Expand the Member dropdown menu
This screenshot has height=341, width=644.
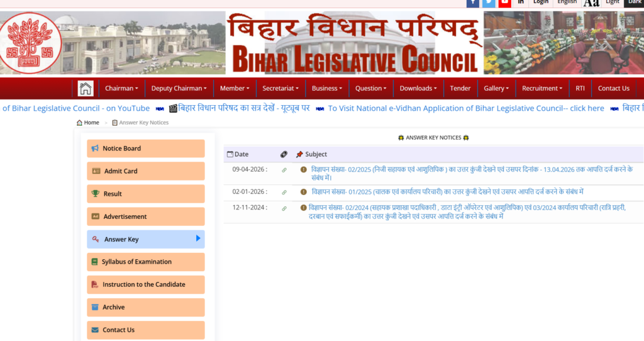pyautogui.click(x=235, y=88)
